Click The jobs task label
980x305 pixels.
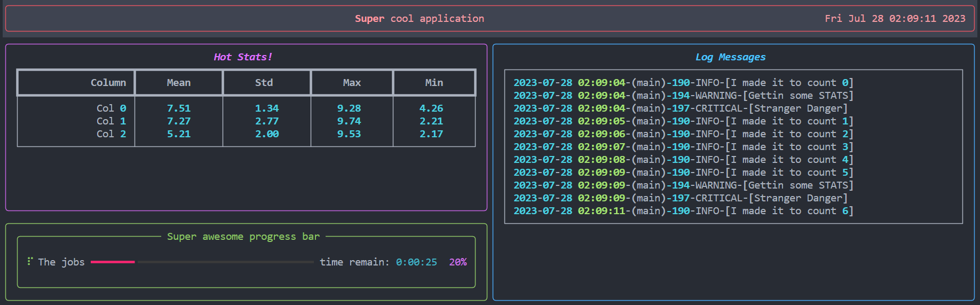[61, 262]
